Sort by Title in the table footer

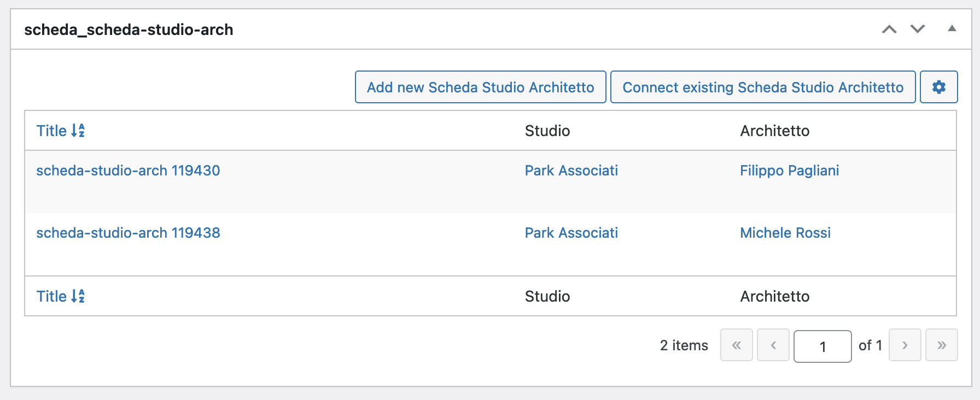[x=60, y=296]
